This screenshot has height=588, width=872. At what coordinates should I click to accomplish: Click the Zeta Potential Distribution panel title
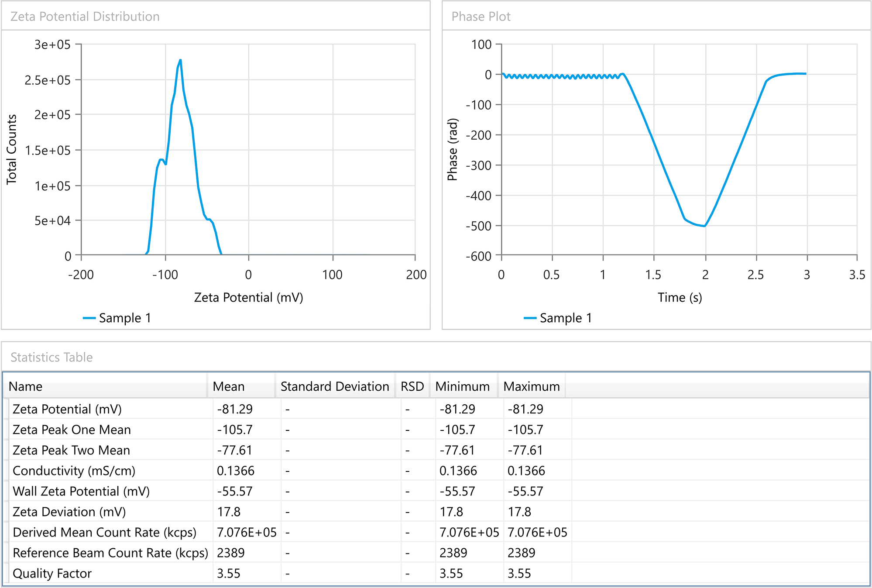pos(85,17)
